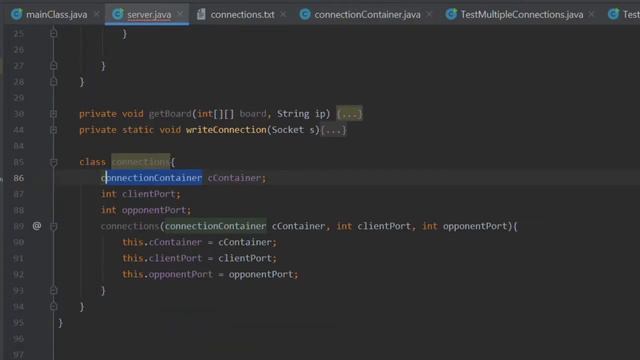
Task: Place cursor on 'int clientPort;' declaration
Action: click(x=140, y=194)
